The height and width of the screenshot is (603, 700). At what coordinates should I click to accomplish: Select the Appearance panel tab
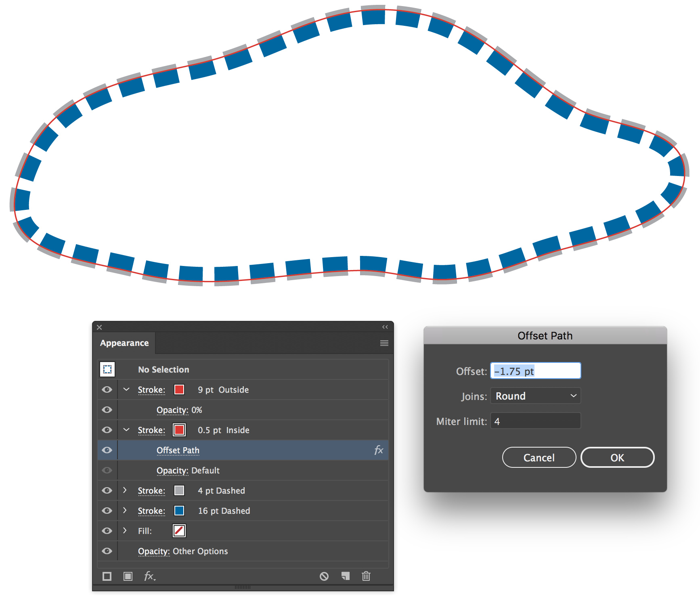(x=124, y=343)
